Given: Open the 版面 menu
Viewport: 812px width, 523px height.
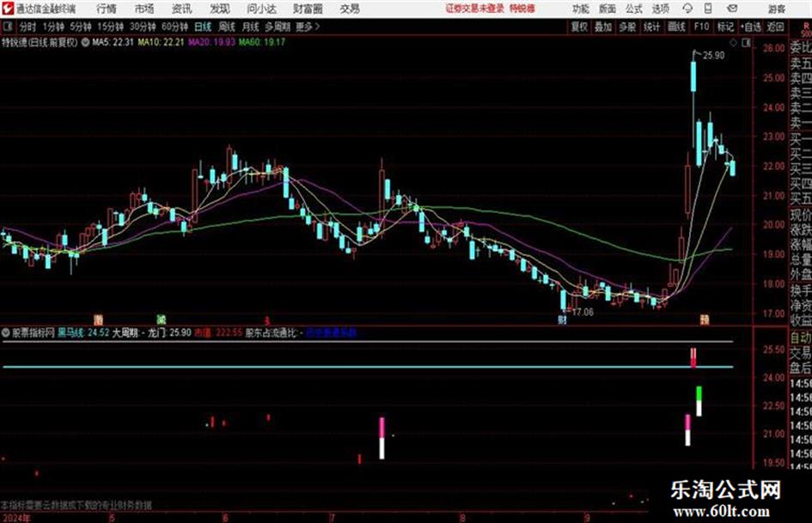Looking at the screenshot, I should coord(607,9).
